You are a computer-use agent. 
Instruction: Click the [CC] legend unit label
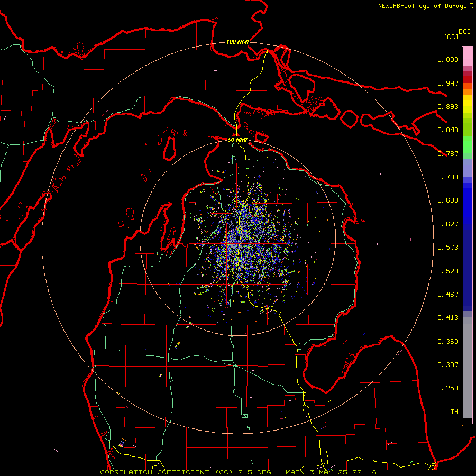coord(452,36)
